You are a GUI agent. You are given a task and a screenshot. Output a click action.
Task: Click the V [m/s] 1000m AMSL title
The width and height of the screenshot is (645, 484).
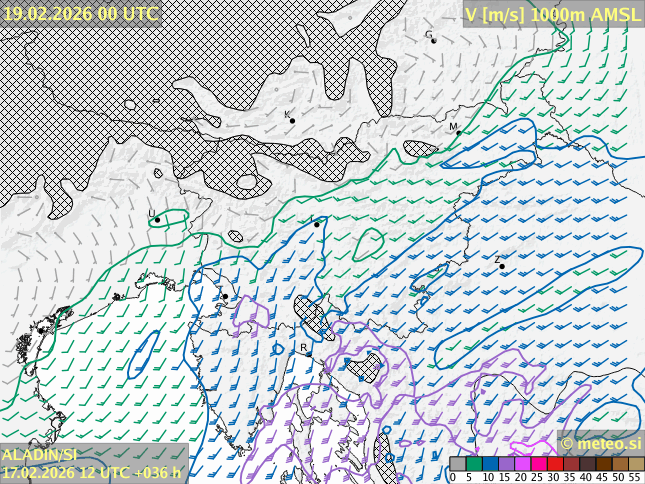click(553, 13)
